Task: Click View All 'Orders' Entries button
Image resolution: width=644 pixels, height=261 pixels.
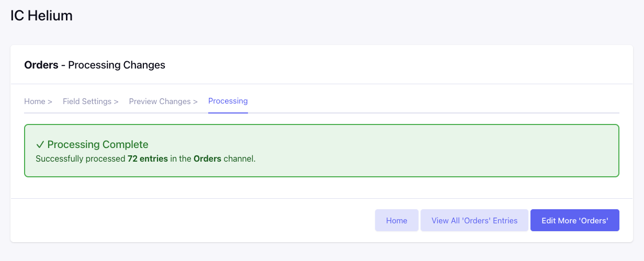Action: tap(474, 220)
